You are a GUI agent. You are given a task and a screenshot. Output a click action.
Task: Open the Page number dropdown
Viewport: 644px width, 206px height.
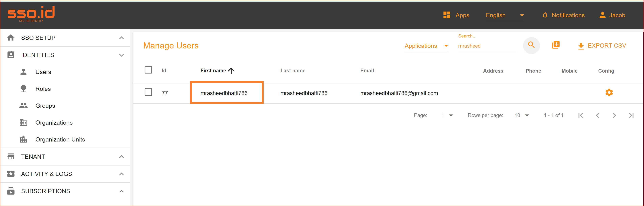[x=447, y=115]
